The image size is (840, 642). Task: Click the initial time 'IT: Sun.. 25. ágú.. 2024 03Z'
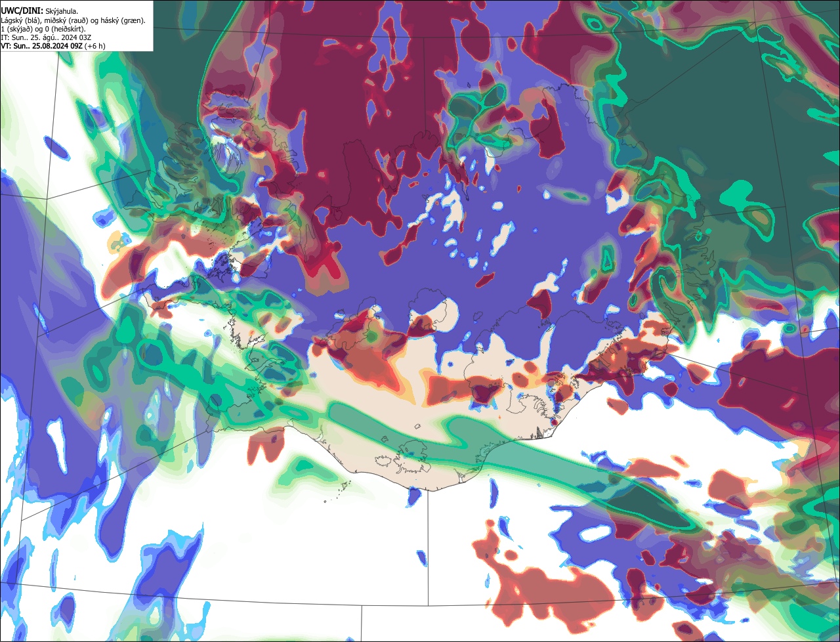tap(47, 37)
